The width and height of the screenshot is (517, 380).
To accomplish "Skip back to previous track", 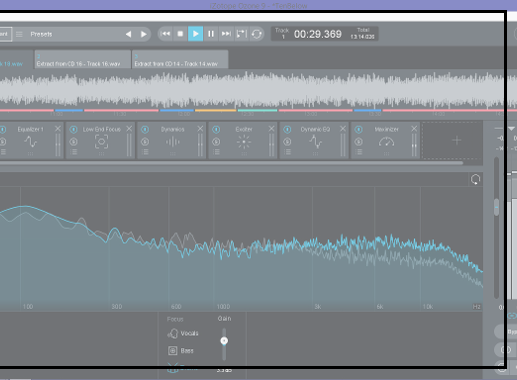I will click(x=165, y=34).
